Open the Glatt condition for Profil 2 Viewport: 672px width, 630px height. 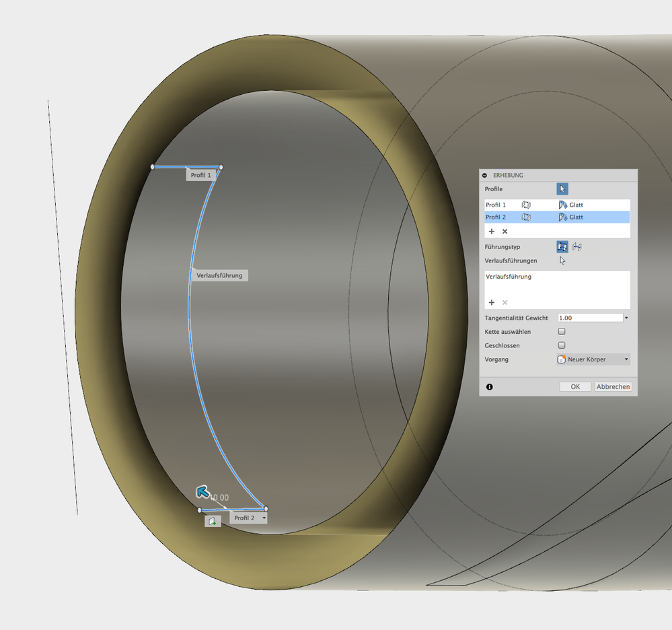[x=571, y=217]
